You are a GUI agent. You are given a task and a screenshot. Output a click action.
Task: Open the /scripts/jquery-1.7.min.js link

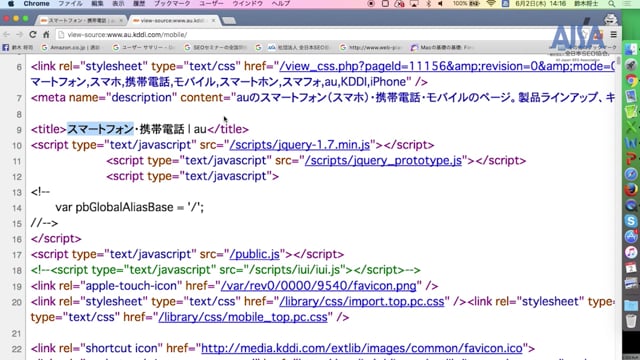tap(300, 145)
